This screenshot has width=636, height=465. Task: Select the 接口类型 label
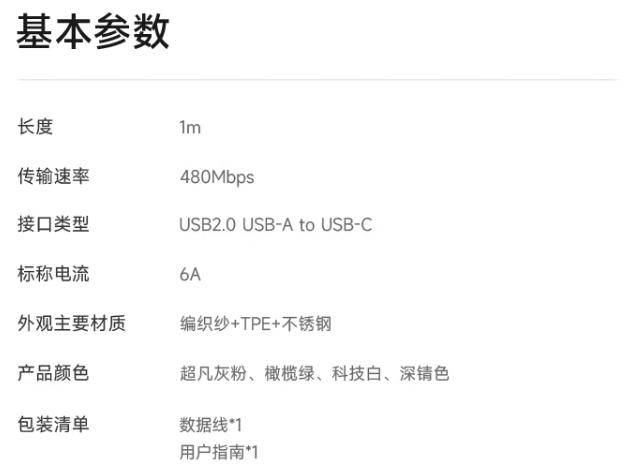pos(53,224)
